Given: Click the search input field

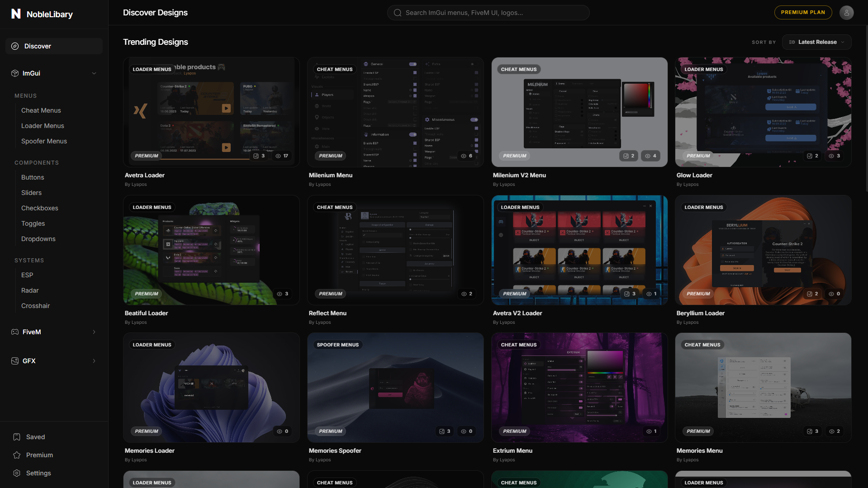Looking at the screenshot, I should (488, 12).
